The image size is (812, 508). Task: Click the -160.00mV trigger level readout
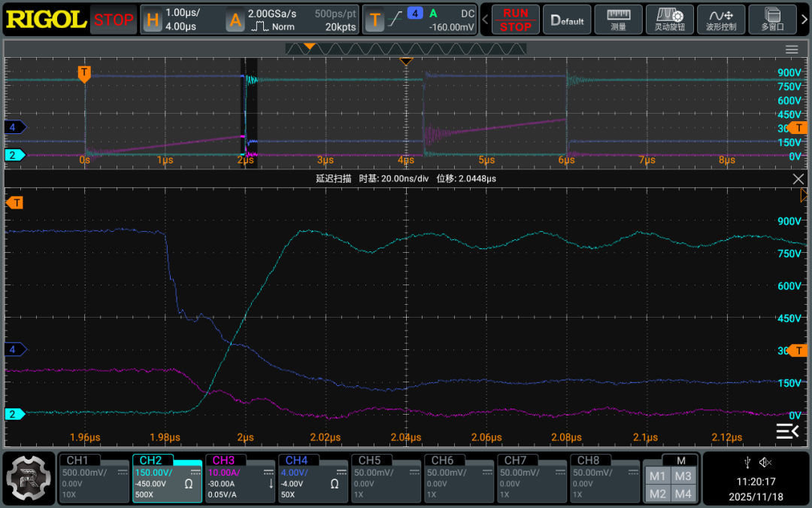[x=452, y=27]
